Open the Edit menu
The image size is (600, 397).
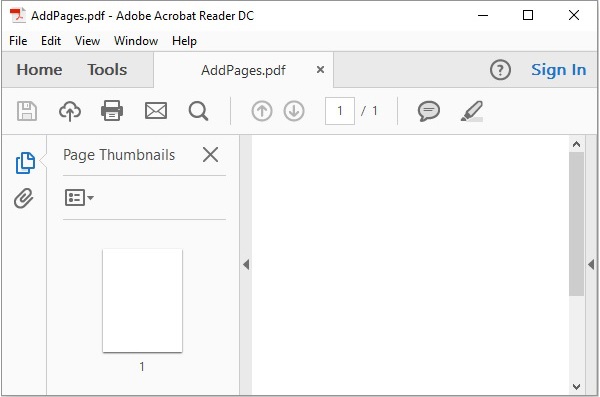(x=51, y=41)
